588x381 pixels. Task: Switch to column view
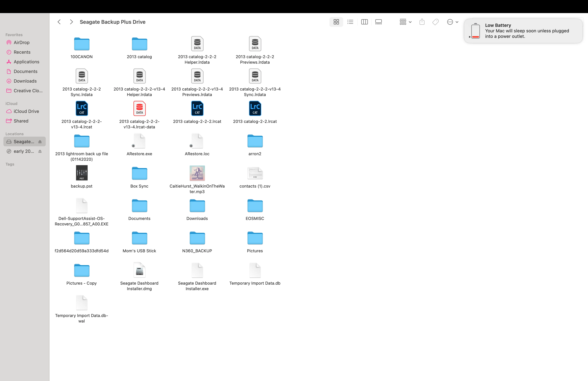(x=364, y=22)
